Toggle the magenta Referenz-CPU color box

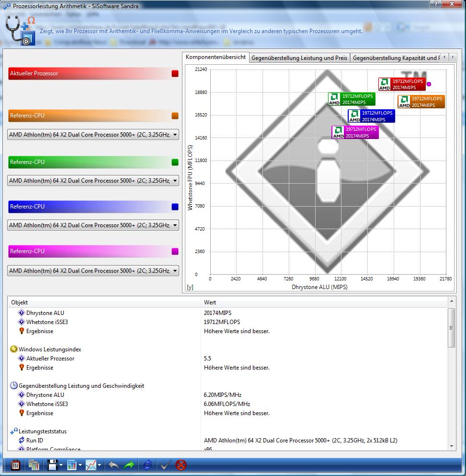coord(175,251)
